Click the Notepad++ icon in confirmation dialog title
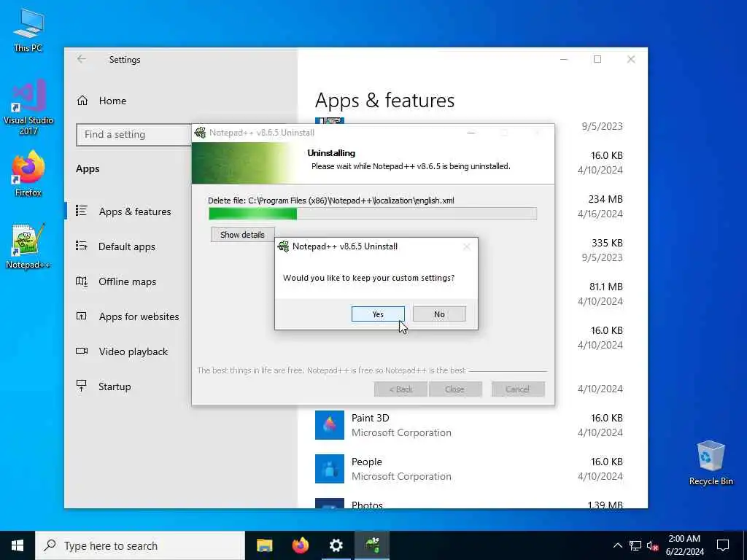Viewport: 747px width, 560px height. 284,246
